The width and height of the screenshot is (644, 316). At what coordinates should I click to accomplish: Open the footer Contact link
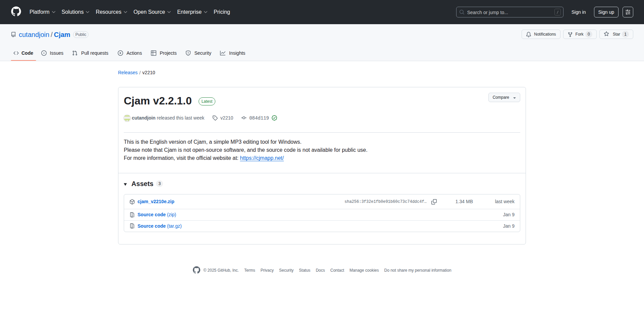coord(337,270)
